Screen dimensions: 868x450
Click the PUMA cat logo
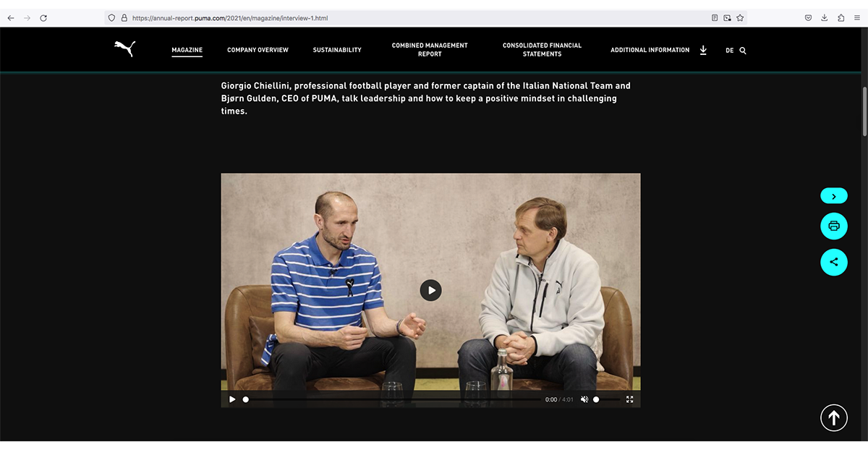click(124, 48)
